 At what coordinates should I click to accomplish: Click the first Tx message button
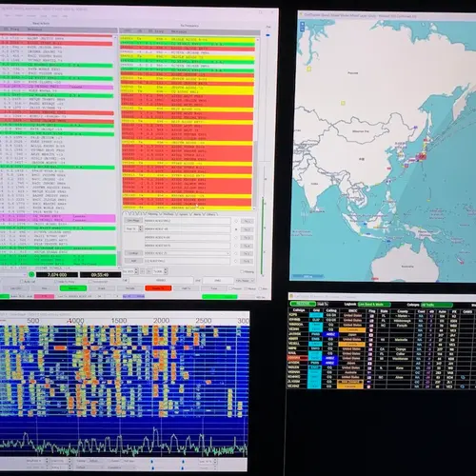tap(247, 221)
